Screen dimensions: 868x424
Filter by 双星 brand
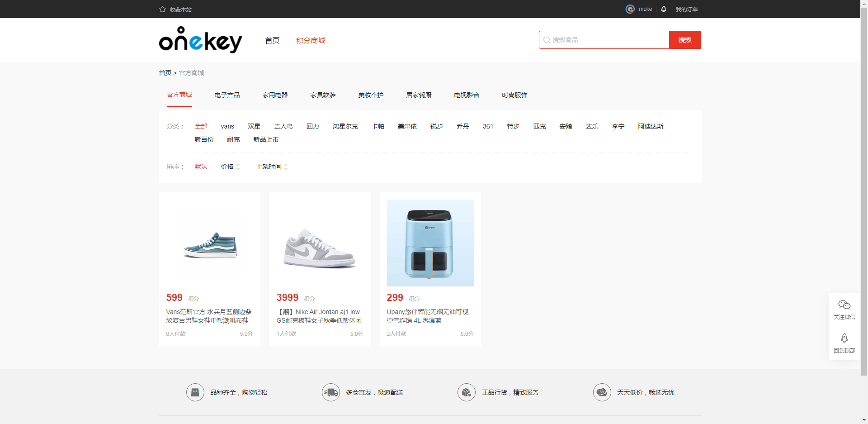tap(254, 126)
